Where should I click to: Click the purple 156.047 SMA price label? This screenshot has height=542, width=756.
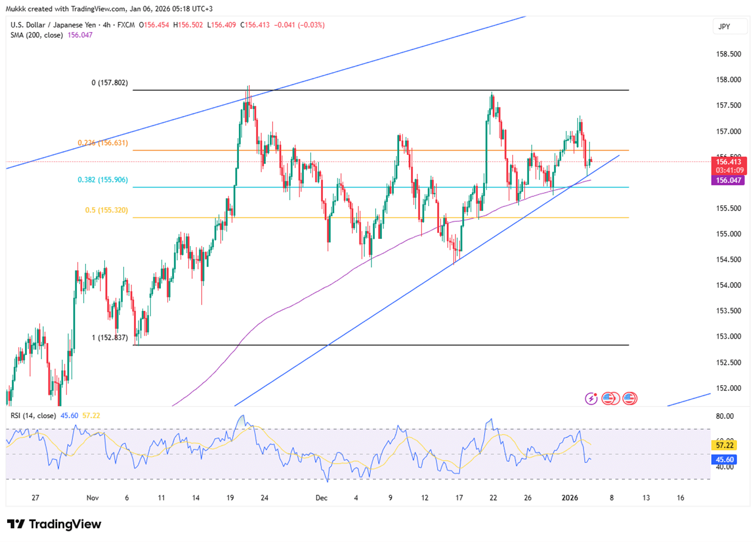(x=728, y=180)
